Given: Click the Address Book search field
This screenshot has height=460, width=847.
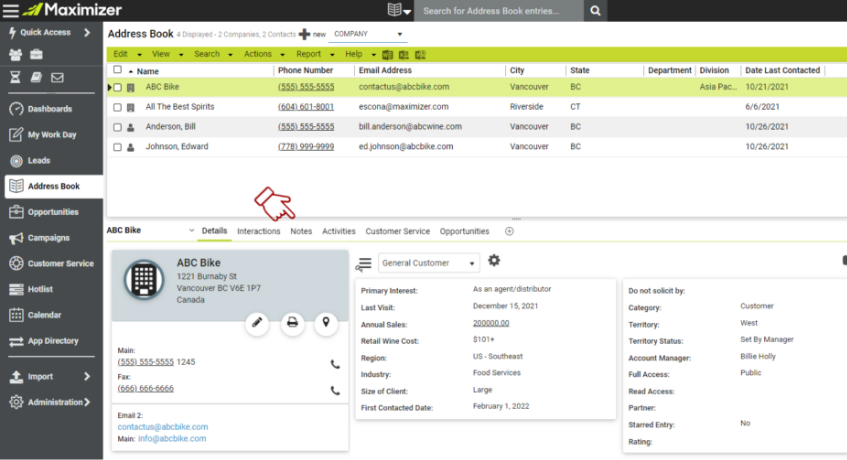Looking at the screenshot, I should coord(499,11).
